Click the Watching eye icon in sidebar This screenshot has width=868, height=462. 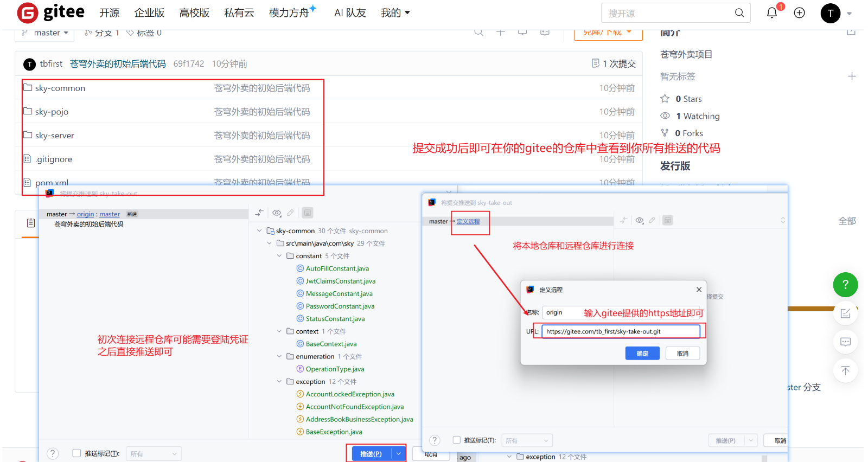point(665,116)
